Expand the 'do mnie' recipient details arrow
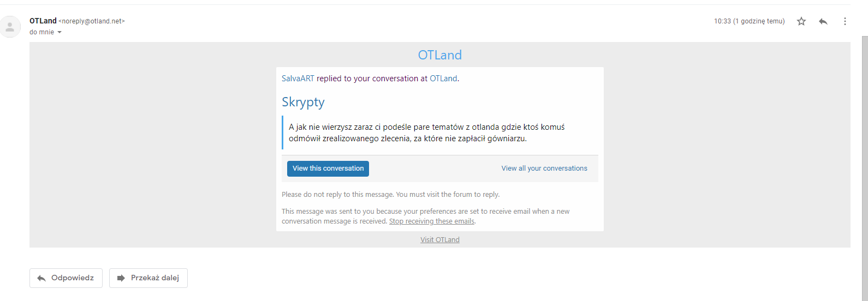Image resolution: width=868 pixels, height=301 pixels. pos(60,32)
